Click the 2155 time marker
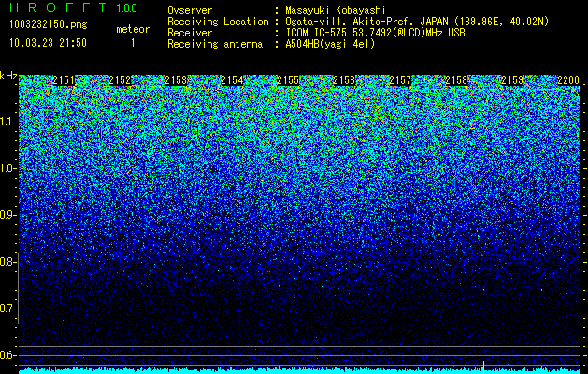The image size is (588, 374). (288, 80)
